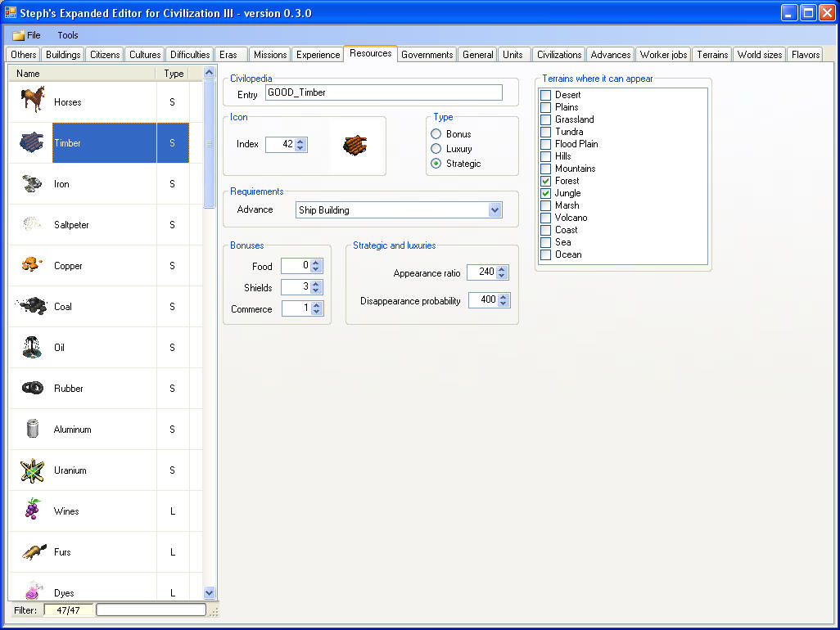Screen dimensions: 840x630
Task: Open the Eras tab
Action: coord(230,55)
